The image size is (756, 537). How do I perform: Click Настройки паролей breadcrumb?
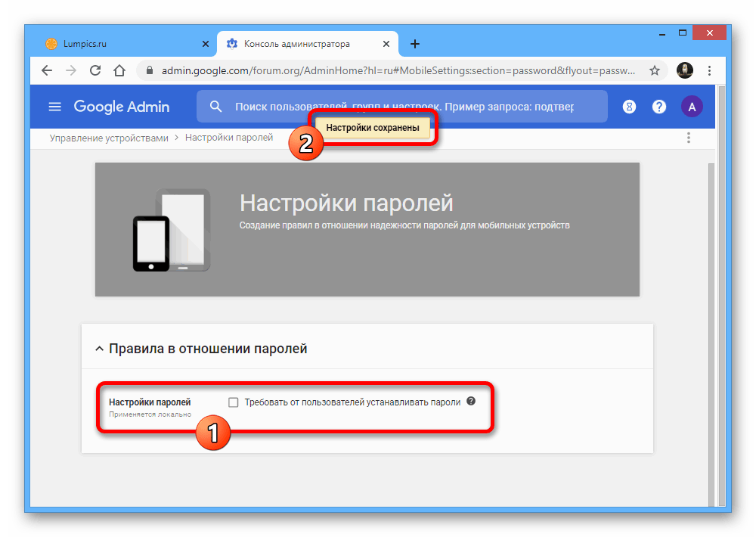(x=229, y=138)
